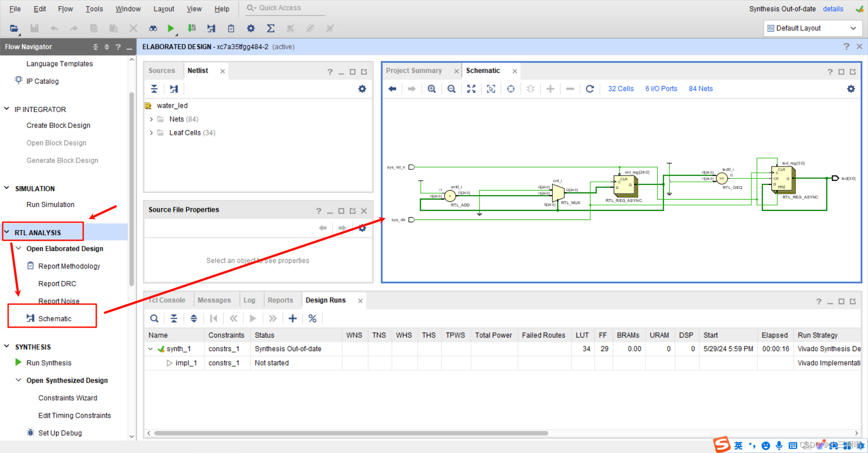This screenshot has width=868, height=453.
Task: Click Create Block Design
Action: click(x=58, y=125)
